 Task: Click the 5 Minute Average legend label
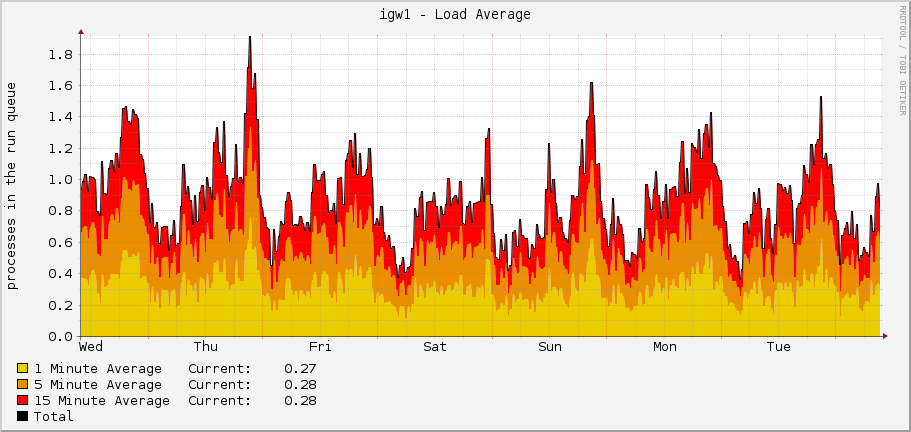click(98, 385)
